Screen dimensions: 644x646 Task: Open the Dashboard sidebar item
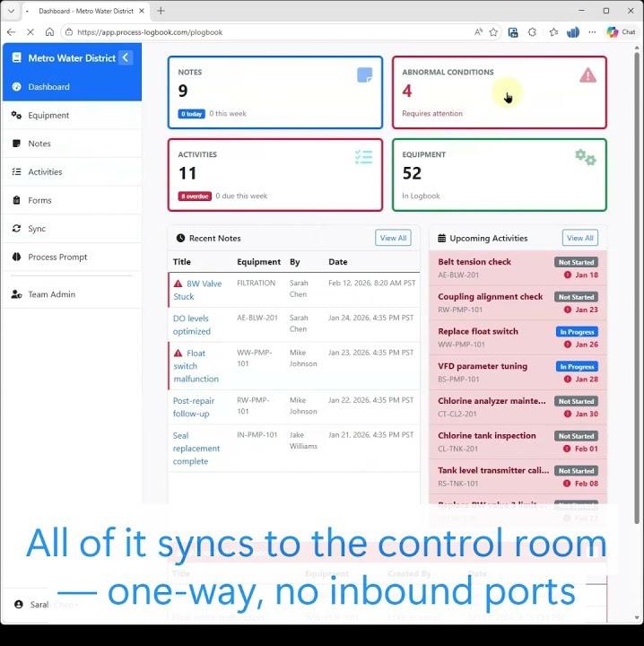pyautogui.click(x=72, y=86)
